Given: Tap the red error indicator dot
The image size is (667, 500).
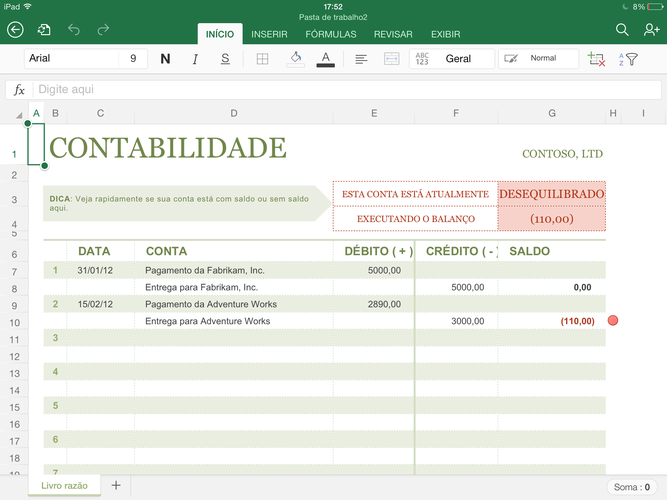Looking at the screenshot, I should [x=613, y=320].
